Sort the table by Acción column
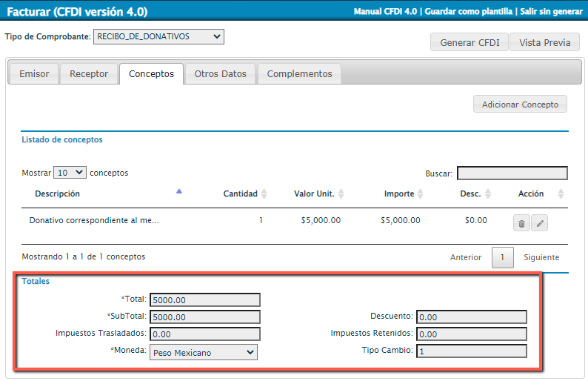The image size is (588, 381). tap(530, 193)
